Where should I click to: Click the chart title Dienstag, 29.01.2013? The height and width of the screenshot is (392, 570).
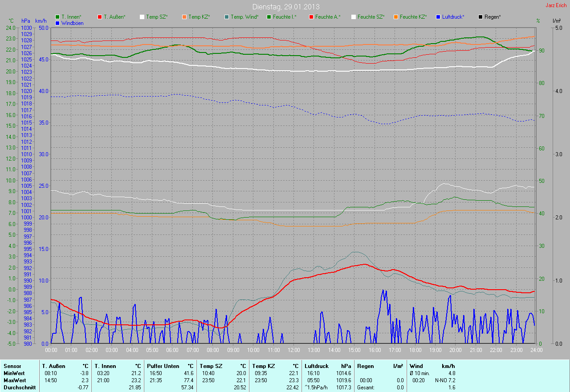tap(285, 7)
